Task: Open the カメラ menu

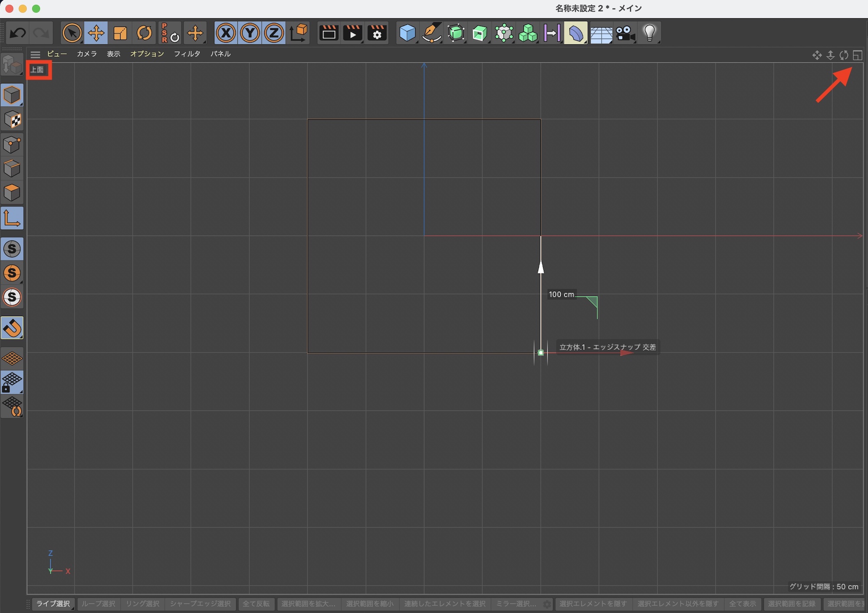Action: pyautogui.click(x=87, y=54)
